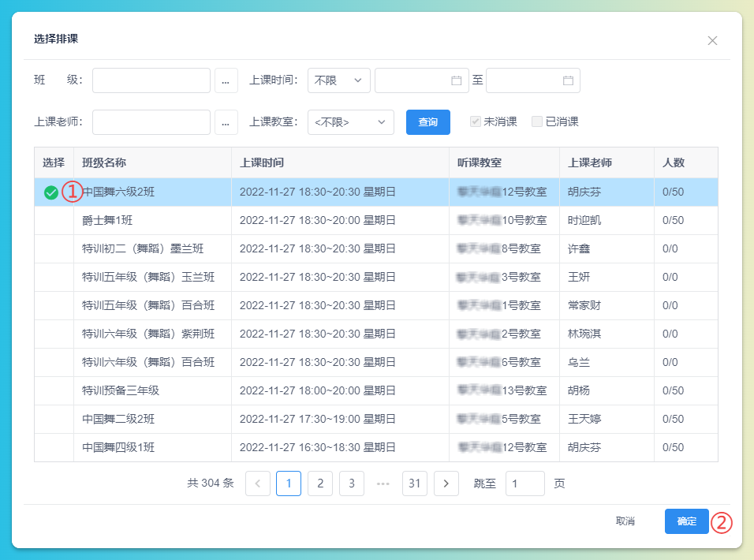
Task: Open calendar icon in start date field
Action: click(457, 80)
